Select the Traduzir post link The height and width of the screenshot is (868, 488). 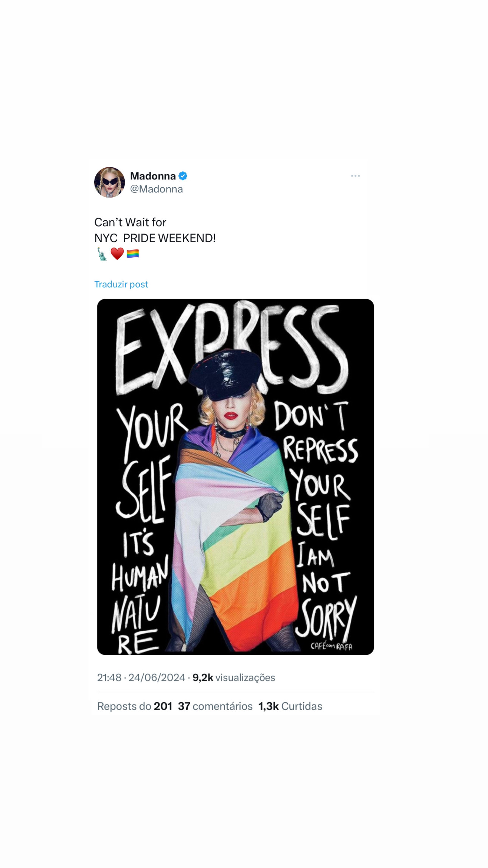(x=121, y=284)
